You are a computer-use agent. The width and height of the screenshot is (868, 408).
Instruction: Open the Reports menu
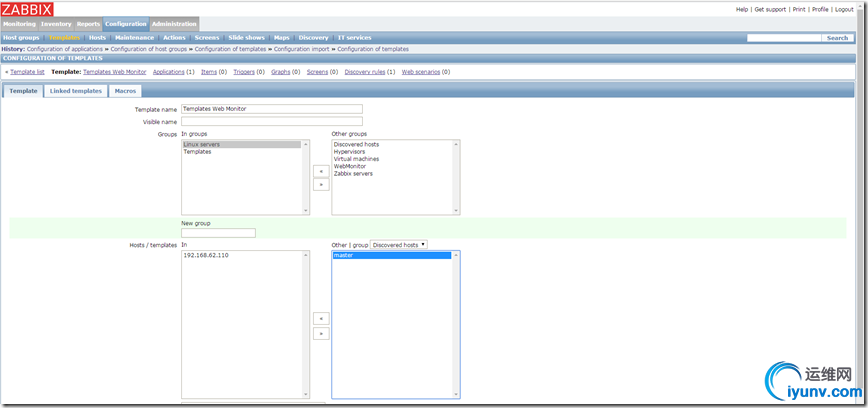pyautogui.click(x=88, y=24)
